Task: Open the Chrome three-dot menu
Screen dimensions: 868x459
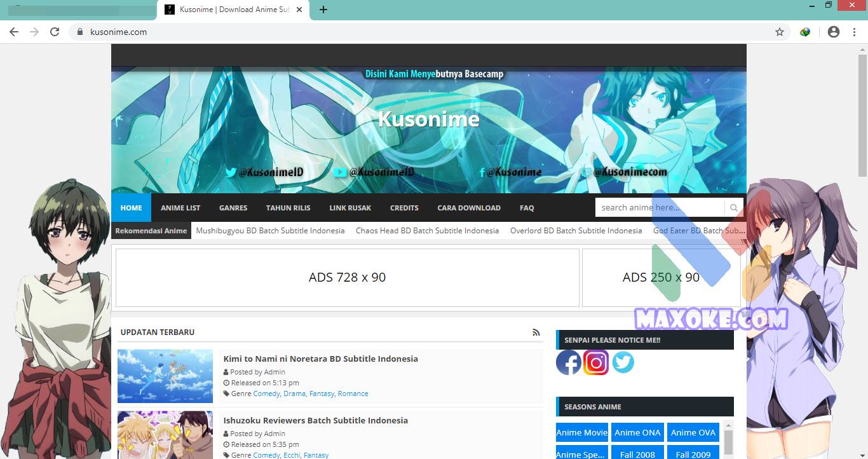Action: coord(855,32)
